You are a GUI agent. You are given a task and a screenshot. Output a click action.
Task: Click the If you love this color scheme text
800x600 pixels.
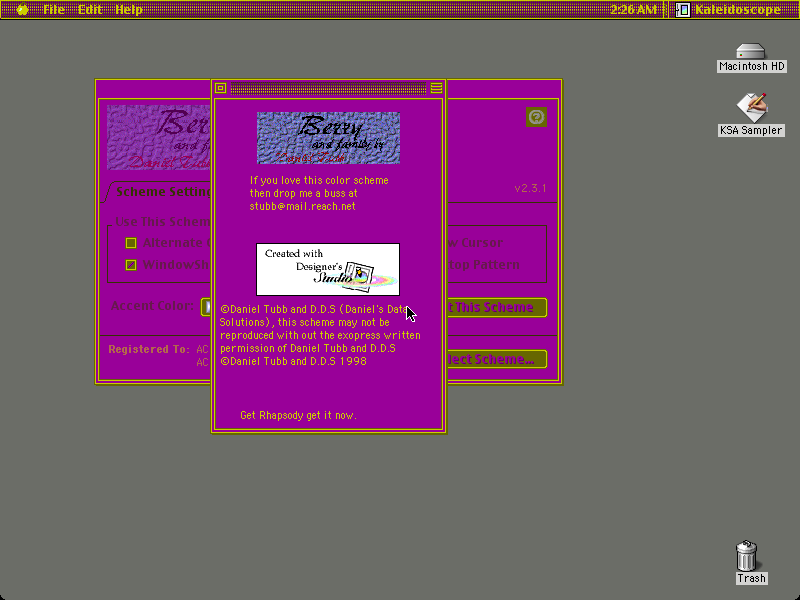pyautogui.click(x=319, y=181)
